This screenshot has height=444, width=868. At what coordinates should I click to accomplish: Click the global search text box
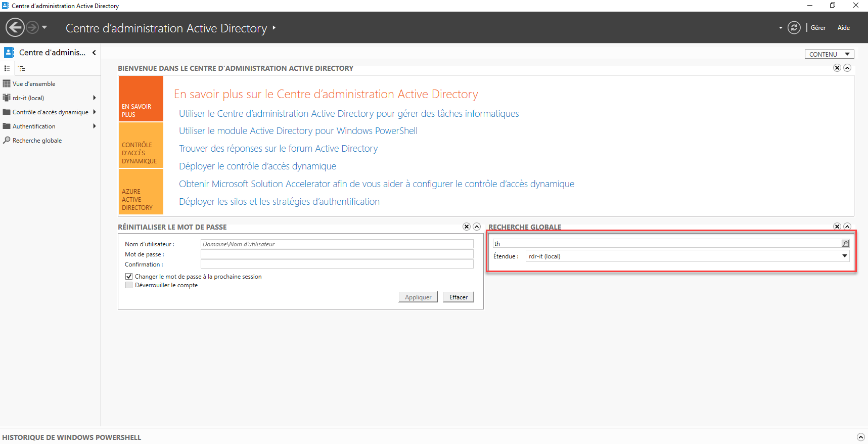(666, 243)
